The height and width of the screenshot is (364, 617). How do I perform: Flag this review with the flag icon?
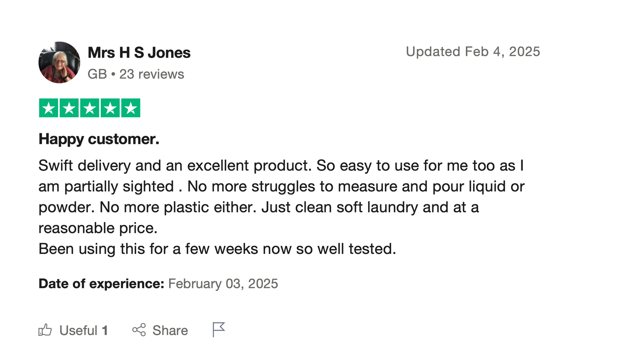(x=219, y=329)
